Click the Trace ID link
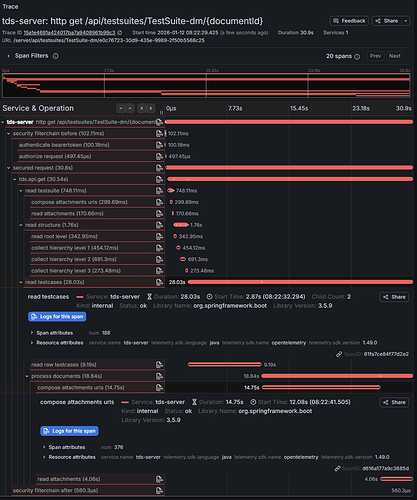This screenshot has width=417, height=500. [69, 33]
